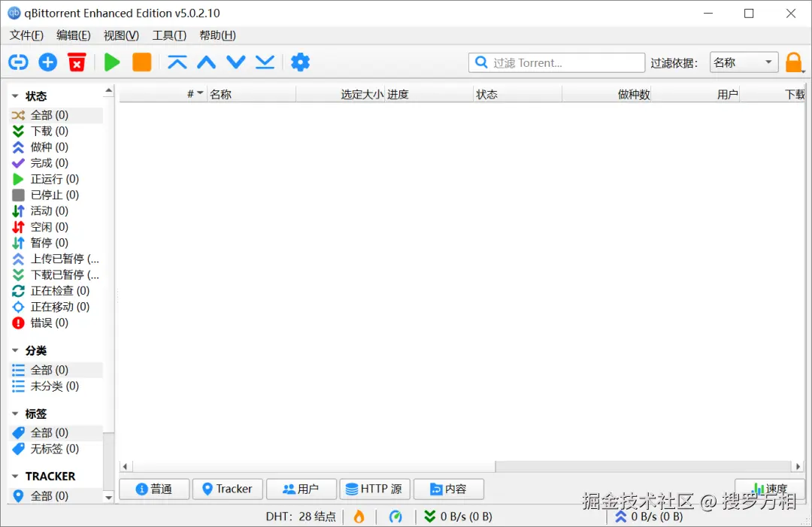Select the 正在移动 (0) status filter

[x=56, y=307]
